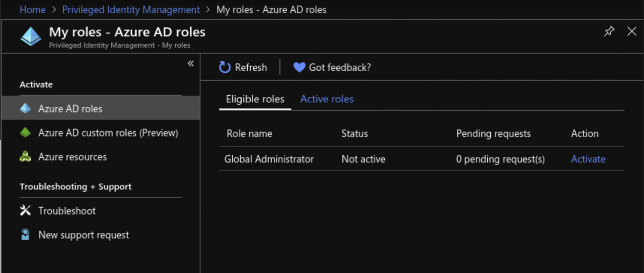This screenshot has height=273, width=644.
Task: Click the Troubleshooting + Support heading
Action: tap(76, 187)
